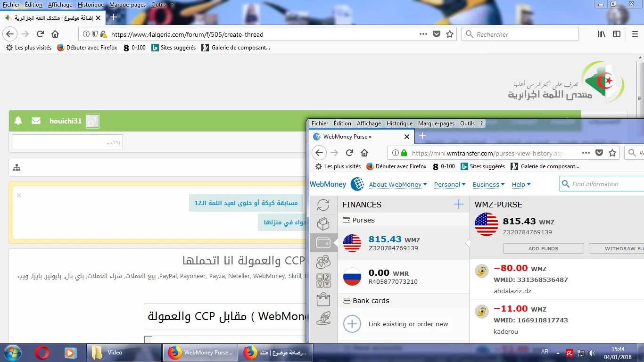The image size is (644, 362).
Task: Click the WebMoney globe logo
Action: click(357, 184)
